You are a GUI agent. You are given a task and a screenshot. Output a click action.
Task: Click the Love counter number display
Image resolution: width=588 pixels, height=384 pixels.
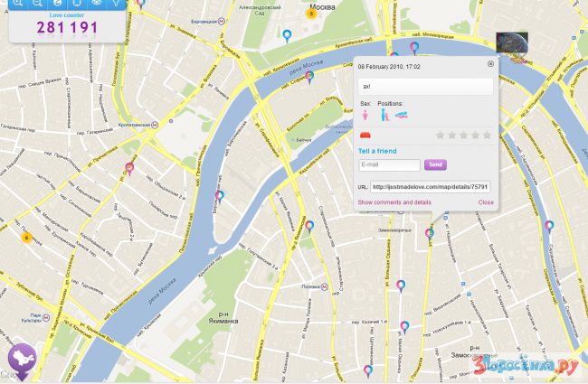(68, 27)
